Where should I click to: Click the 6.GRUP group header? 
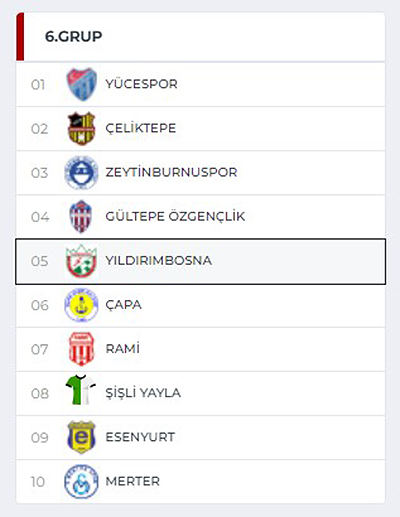[74, 37]
